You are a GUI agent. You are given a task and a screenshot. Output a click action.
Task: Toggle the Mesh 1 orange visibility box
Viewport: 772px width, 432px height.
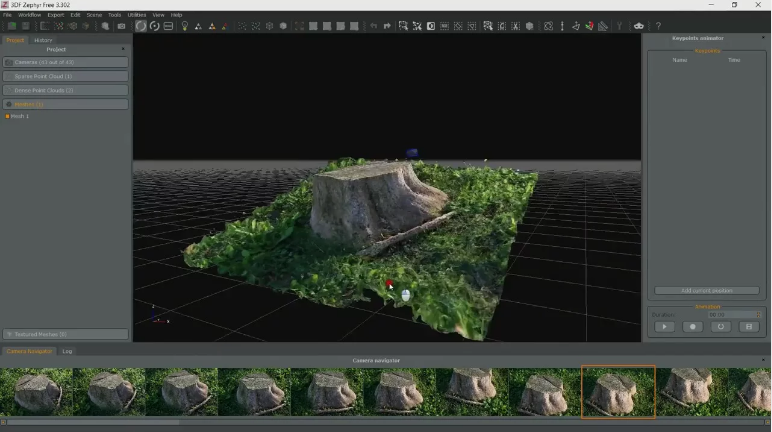pos(7,116)
